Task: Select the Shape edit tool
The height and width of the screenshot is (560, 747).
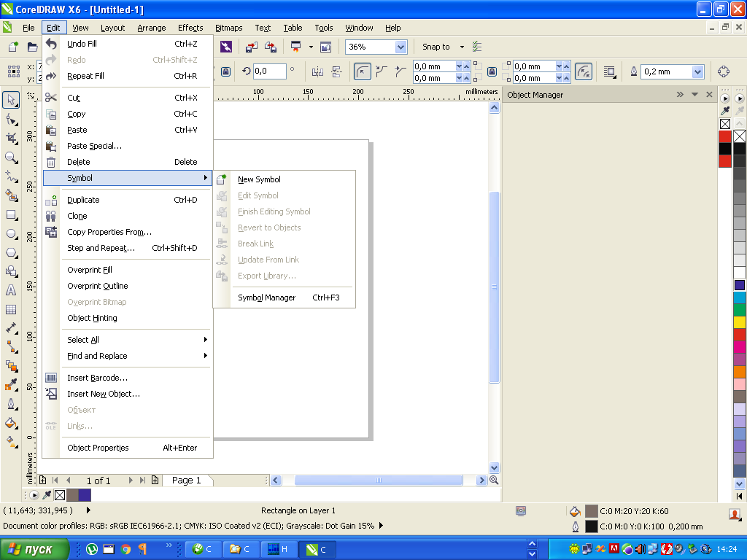Action: tap(11, 120)
